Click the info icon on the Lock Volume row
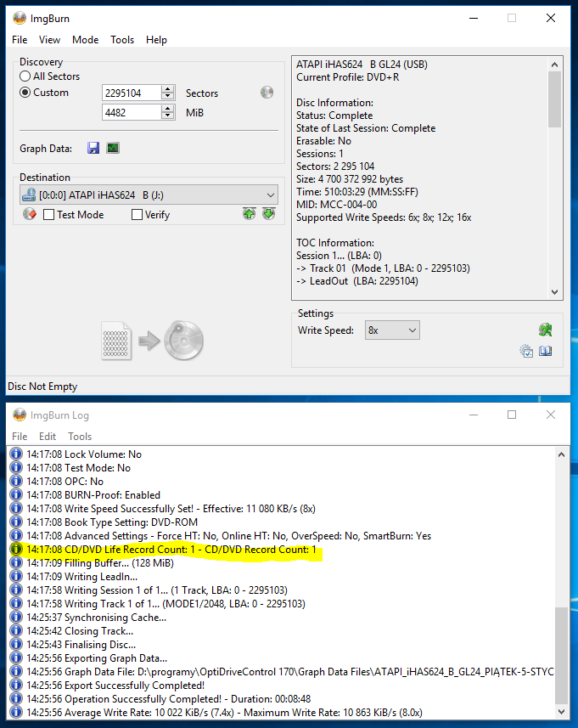This screenshot has width=578, height=728. (16, 454)
